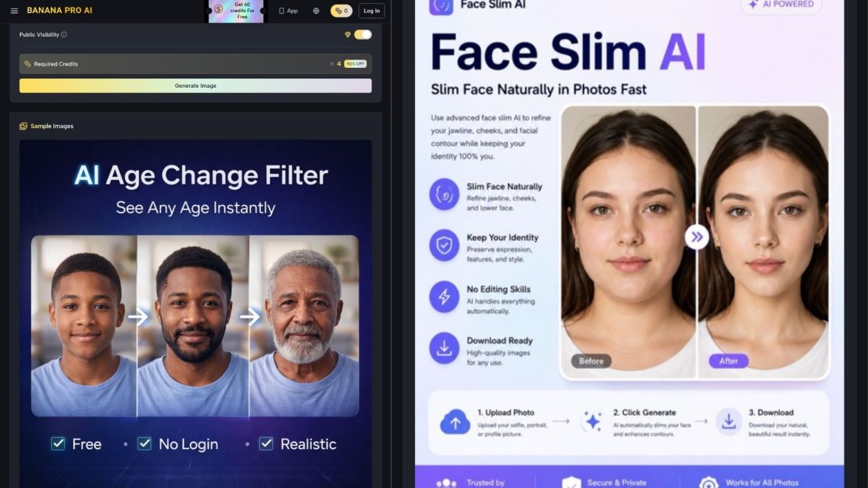The width and height of the screenshot is (868, 488).
Task: Click the Sample Images heading text
Action: point(52,126)
